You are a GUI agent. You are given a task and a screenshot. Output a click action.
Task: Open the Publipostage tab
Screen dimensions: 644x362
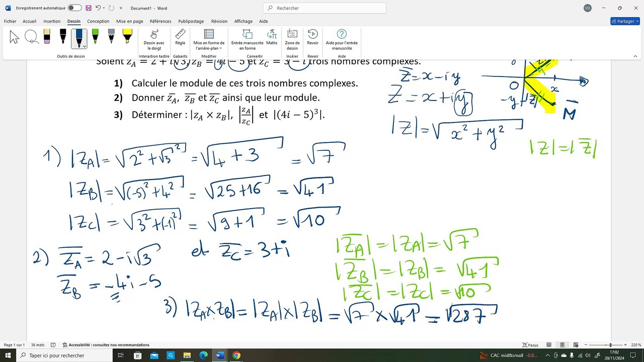pos(191,21)
